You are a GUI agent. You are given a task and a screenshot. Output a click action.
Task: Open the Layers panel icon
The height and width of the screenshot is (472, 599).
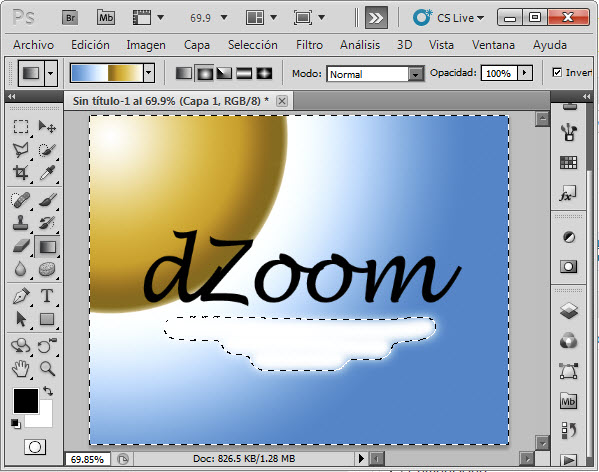pos(568,310)
